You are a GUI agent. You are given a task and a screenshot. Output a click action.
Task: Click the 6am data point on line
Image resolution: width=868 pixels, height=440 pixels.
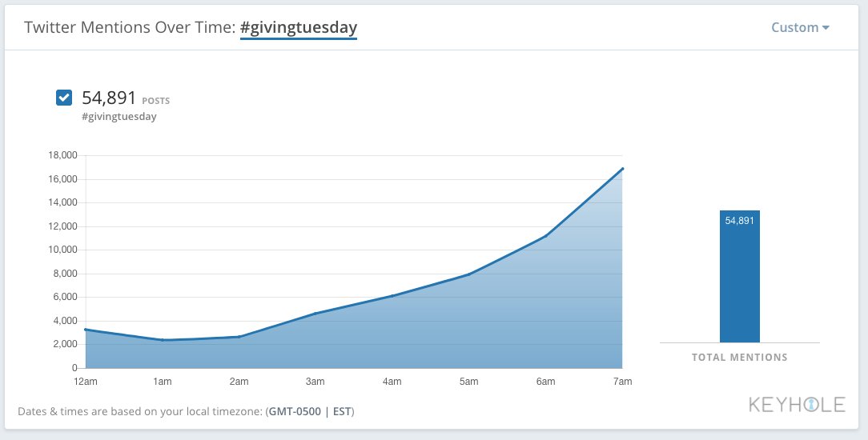pos(546,236)
